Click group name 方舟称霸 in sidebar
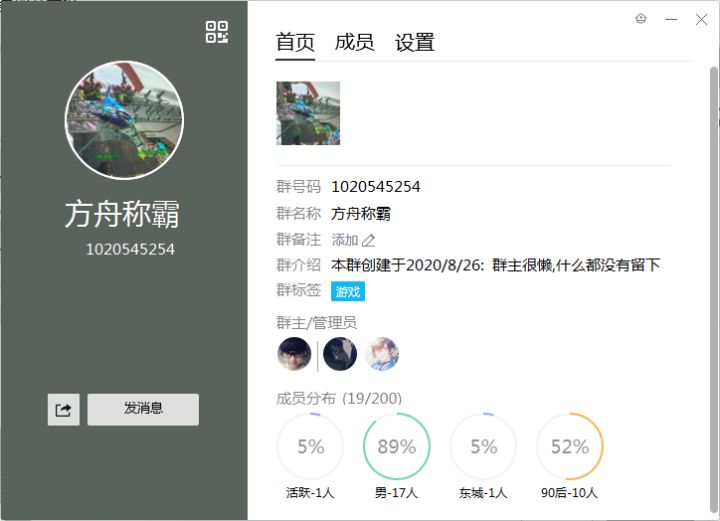 [x=122, y=214]
